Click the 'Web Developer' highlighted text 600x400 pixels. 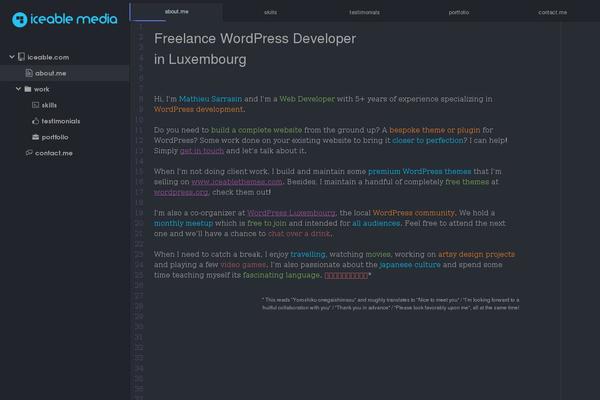tap(307, 99)
